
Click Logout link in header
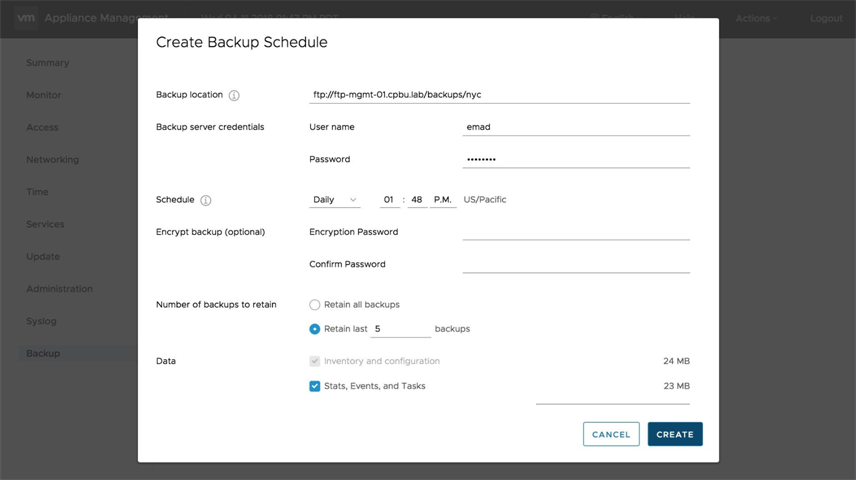coord(826,18)
